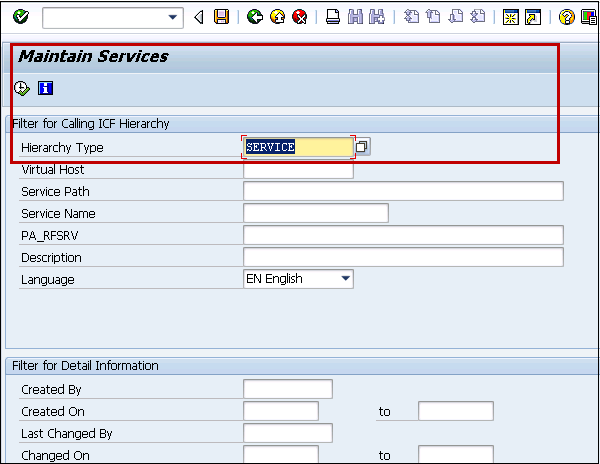This screenshot has height=464, width=600.
Task: Click the Virtual Host input field
Action: [x=298, y=170]
